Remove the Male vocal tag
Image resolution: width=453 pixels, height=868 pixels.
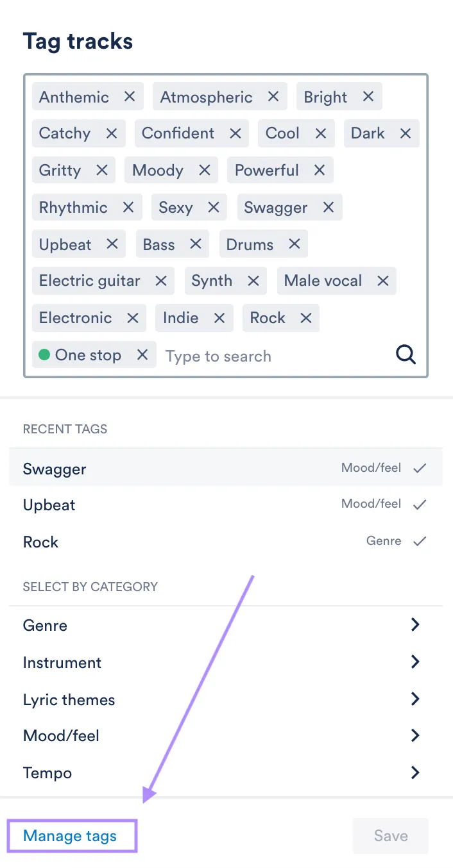click(383, 281)
